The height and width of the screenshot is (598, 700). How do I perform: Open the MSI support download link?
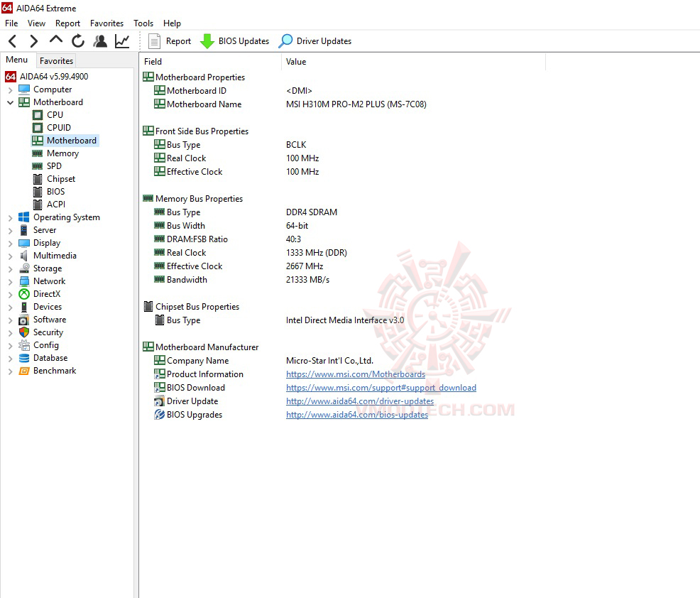[381, 388]
